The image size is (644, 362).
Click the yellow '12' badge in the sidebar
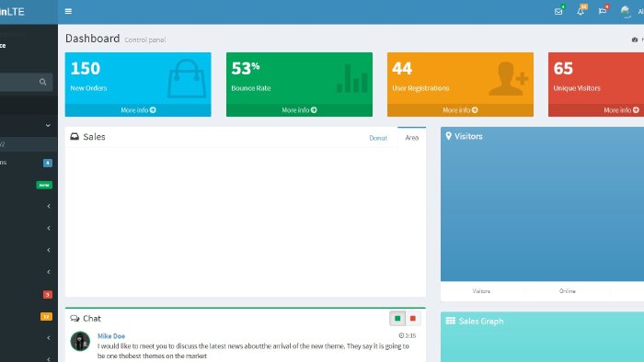tap(46, 316)
